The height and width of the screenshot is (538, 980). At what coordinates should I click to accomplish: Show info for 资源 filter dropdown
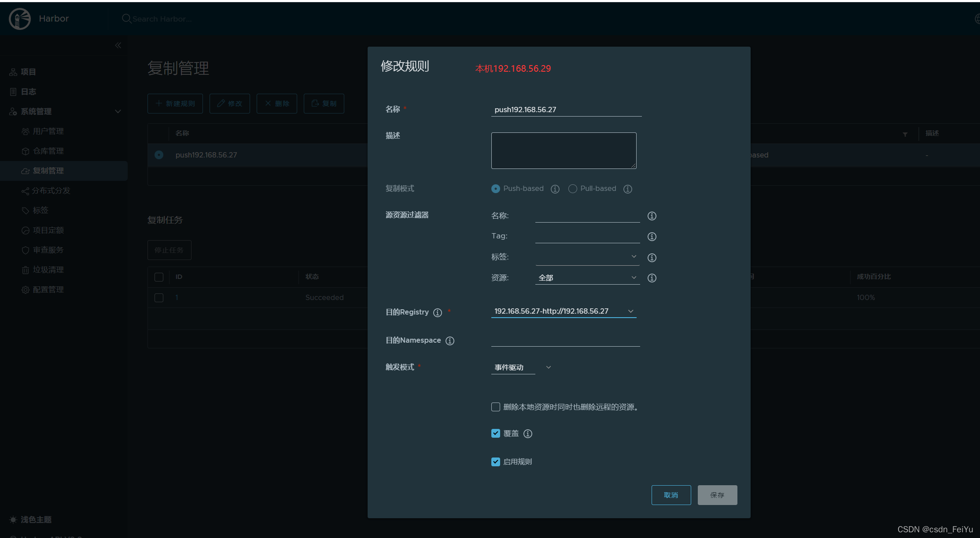[652, 278]
